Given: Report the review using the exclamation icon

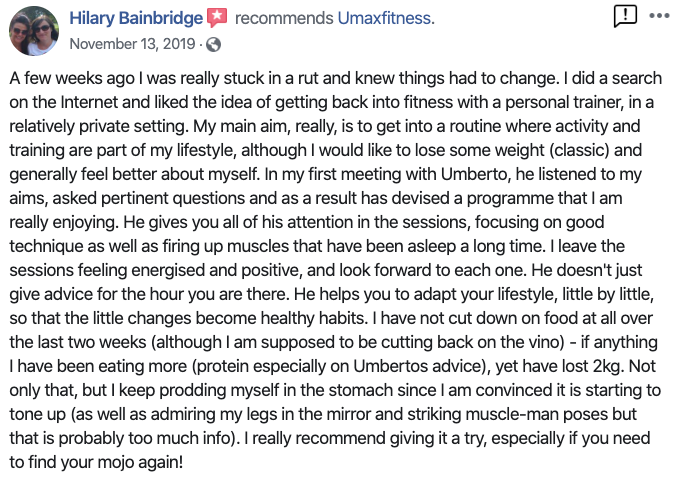Looking at the screenshot, I should coord(624,16).
